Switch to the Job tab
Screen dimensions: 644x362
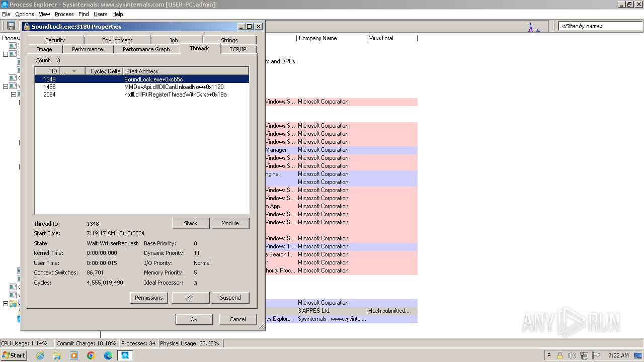(x=174, y=40)
